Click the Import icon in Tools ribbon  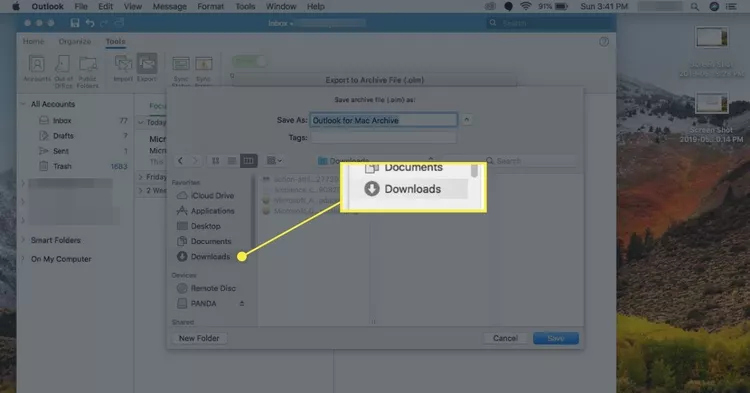pyautogui.click(x=123, y=68)
